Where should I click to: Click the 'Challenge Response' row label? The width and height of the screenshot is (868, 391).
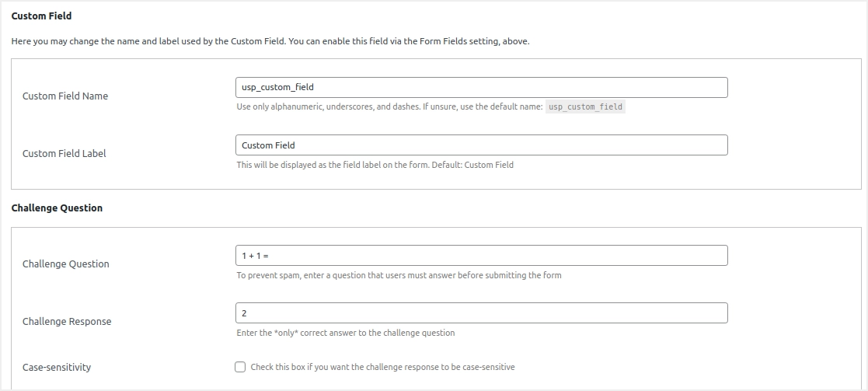click(67, 322)
